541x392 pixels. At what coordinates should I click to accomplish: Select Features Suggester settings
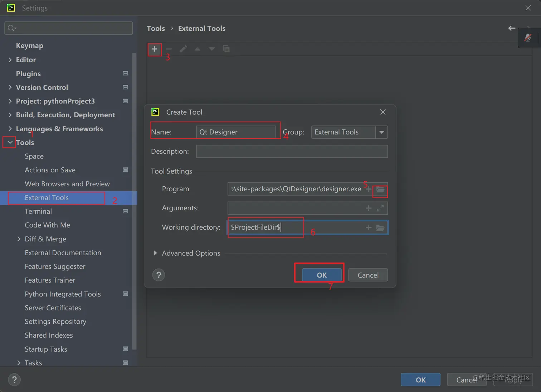pyautogui.click(x=55, y=266)
